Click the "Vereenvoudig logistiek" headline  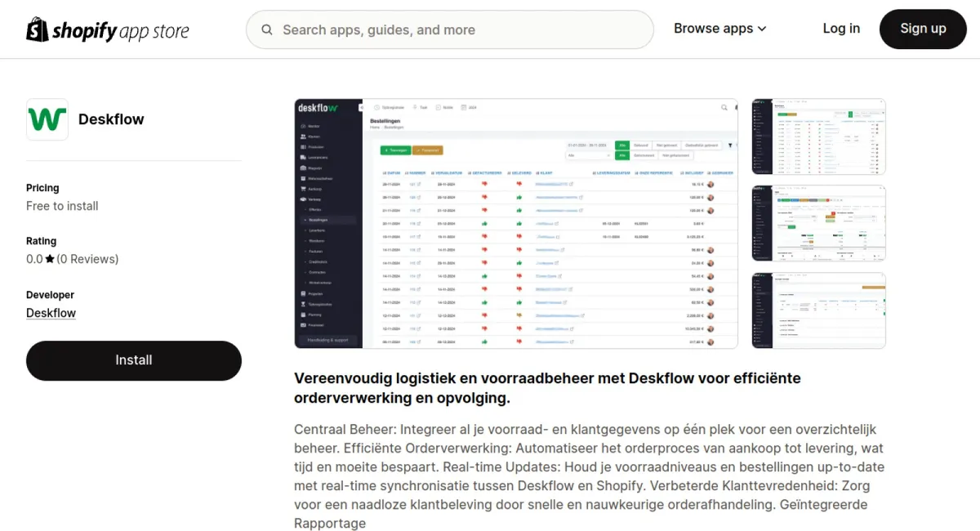(x=547, y=388)
